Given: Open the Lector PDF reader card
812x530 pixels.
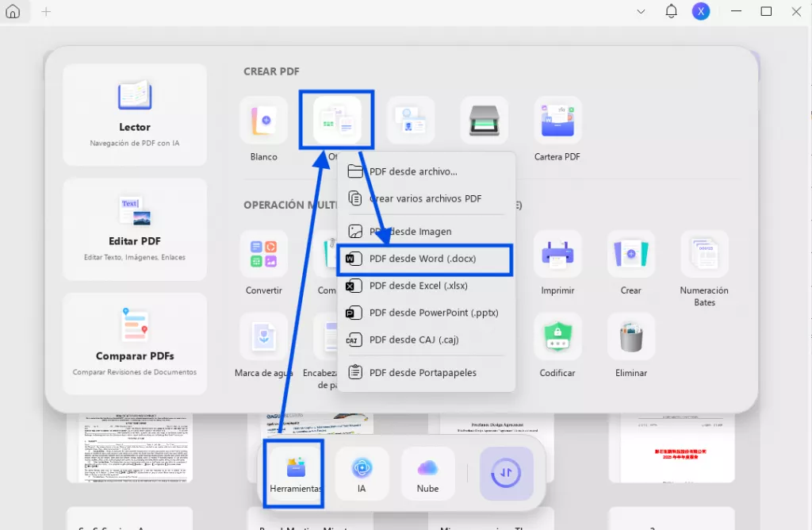Looking at the screenshot, I should [135, 114].
